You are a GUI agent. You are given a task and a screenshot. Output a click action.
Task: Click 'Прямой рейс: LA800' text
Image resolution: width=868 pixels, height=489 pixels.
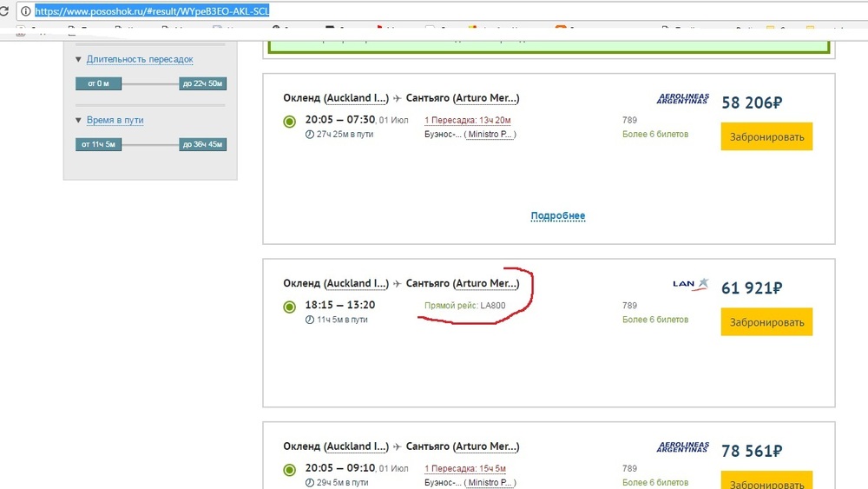(x=465, y=305)
